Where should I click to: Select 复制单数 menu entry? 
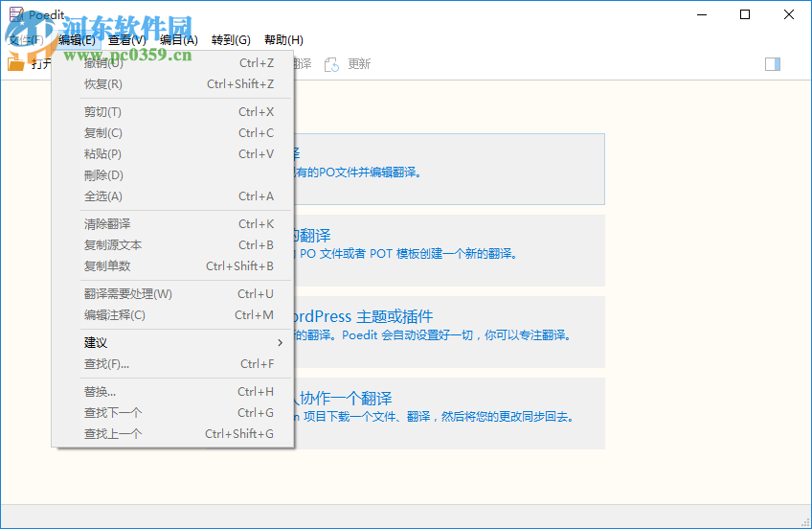click(173, 265)
